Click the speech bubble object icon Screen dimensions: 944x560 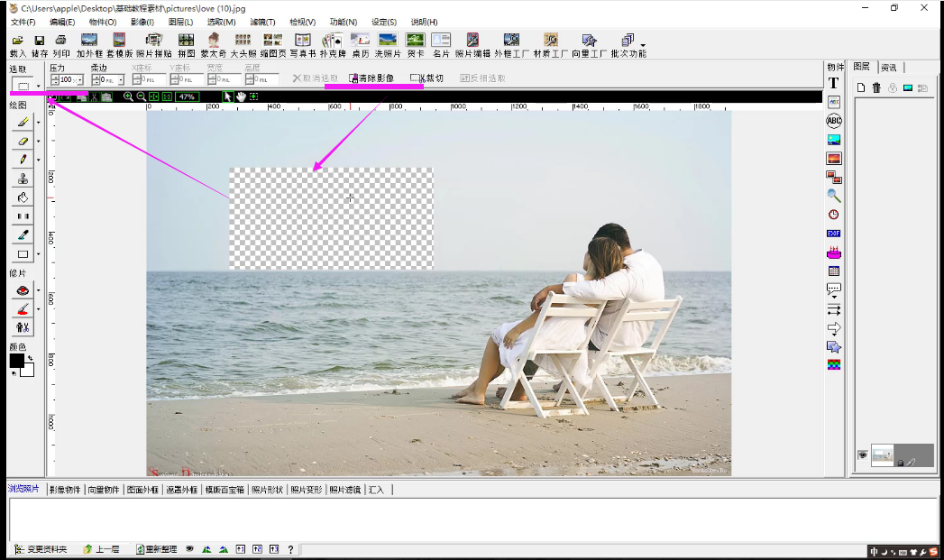(x=834, y=290)
